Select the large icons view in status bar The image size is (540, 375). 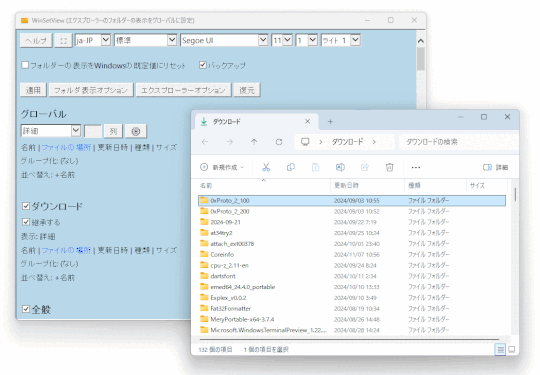tap(512, 350)
